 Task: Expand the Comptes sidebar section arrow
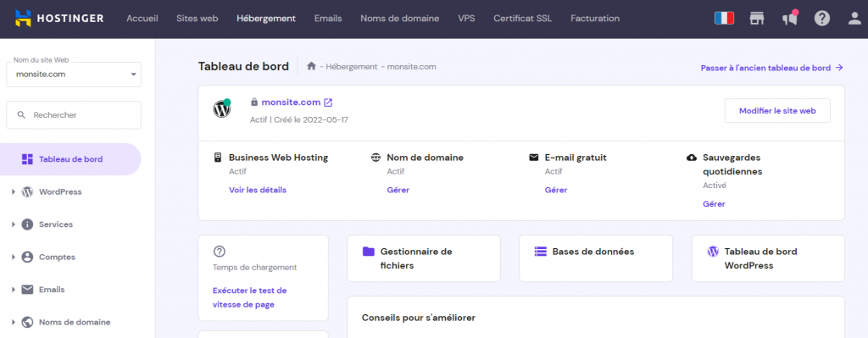point(14,258)
